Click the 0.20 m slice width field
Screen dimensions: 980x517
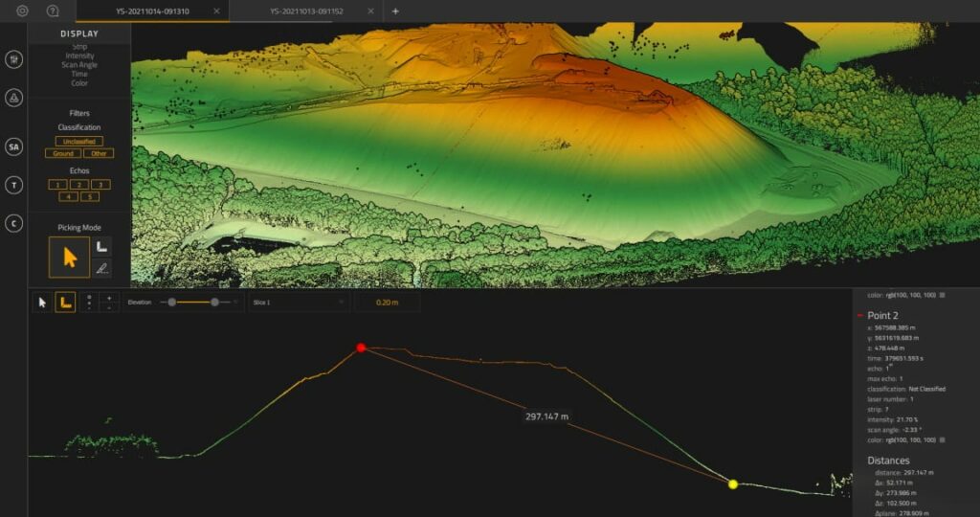point(387,302)
